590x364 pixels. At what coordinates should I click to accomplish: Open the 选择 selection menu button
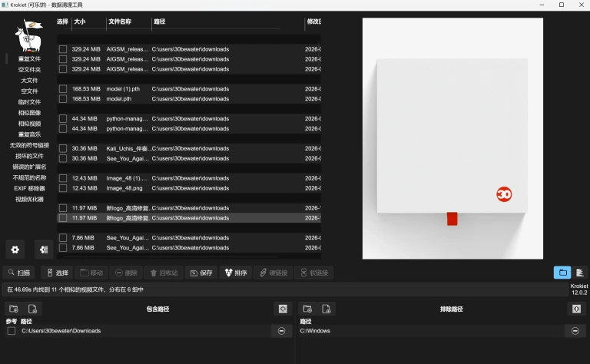coord(58,273)
